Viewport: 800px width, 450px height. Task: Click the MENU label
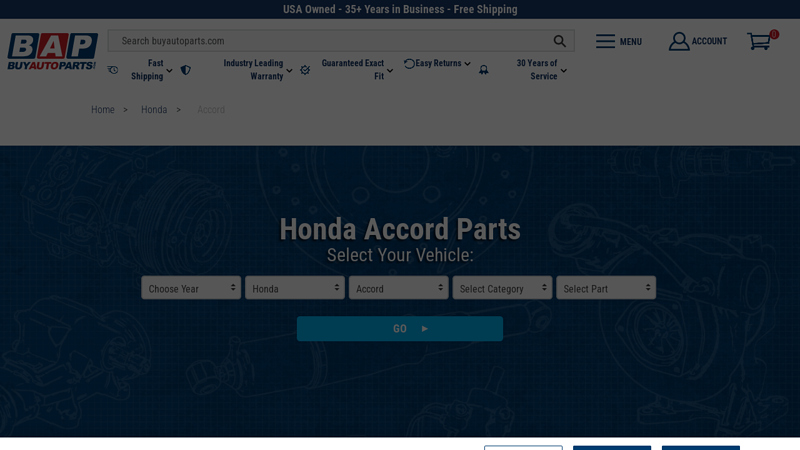[631, 42]
